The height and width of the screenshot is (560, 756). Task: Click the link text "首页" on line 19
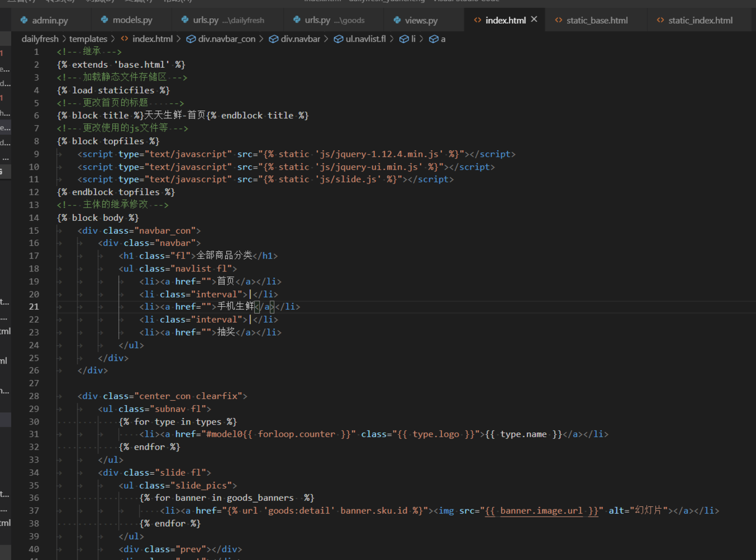[x=226, y=281]
